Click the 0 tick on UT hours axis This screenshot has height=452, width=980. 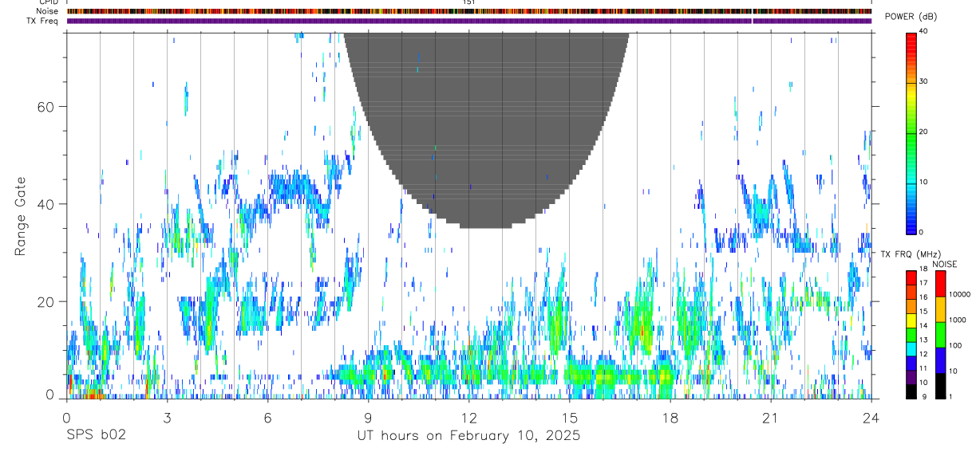click(66, 417)
